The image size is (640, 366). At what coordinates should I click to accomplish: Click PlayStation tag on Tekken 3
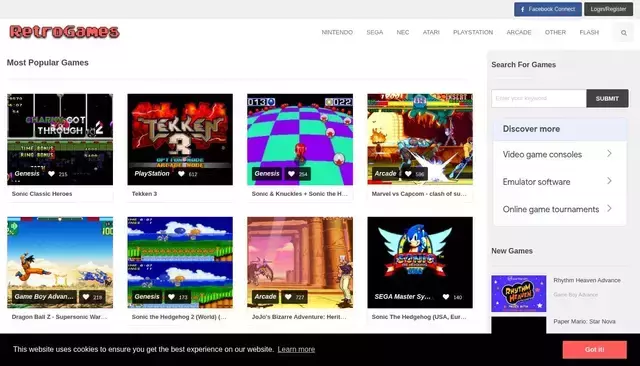pos(152,173)
